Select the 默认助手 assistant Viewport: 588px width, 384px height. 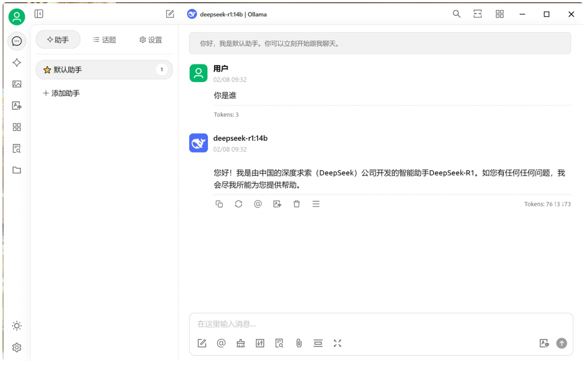pos(104,70)
